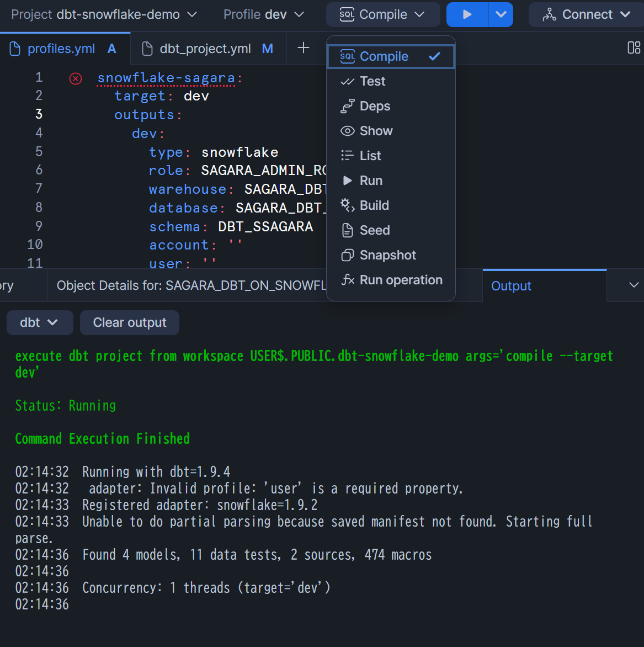Click the 'Invalid profile' error log line
The width and height of the screenshot is (644, 647).
click(x=239, y=489)
